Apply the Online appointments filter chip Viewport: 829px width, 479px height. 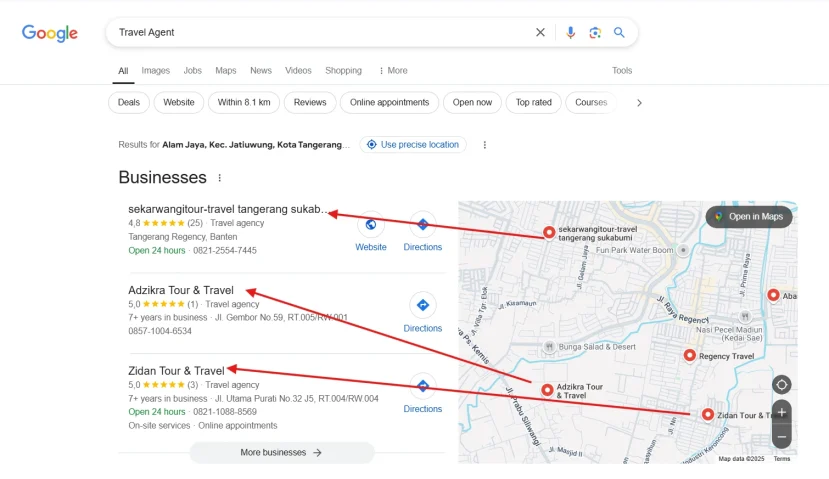click(389, 103)
